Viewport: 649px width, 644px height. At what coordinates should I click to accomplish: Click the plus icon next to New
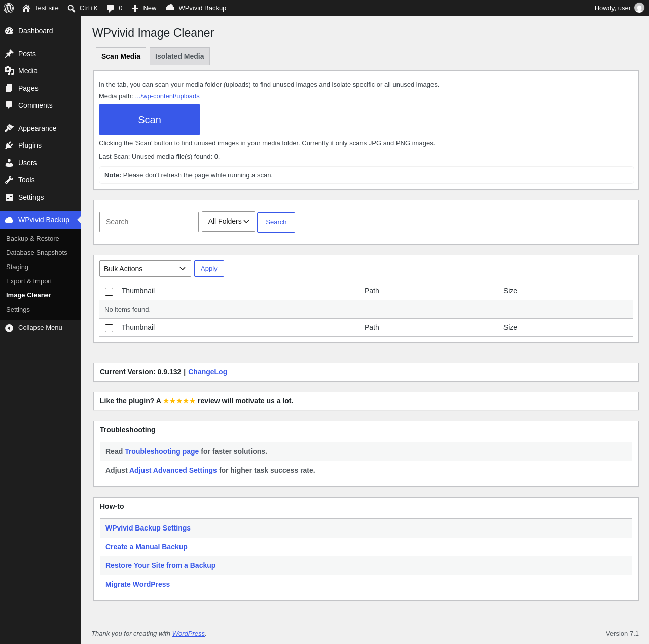[135, 8]
